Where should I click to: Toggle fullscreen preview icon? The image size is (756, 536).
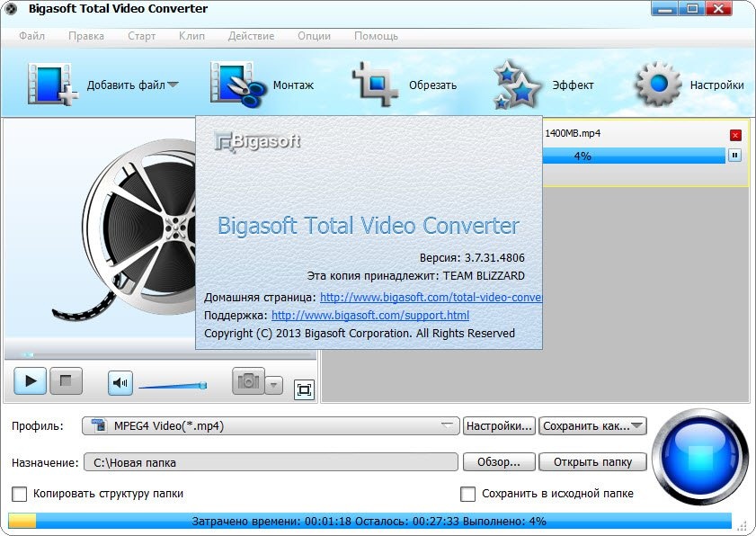304,389
